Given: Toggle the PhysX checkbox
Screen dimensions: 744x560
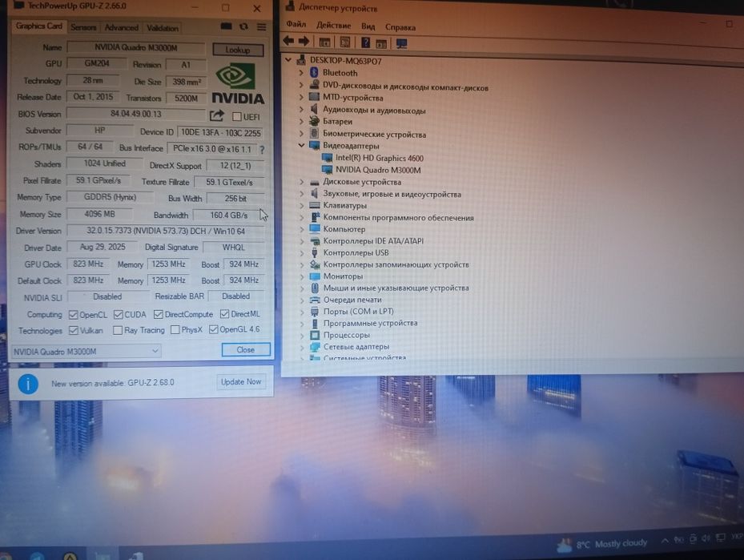Looking at the screenshot, I should (175, 330).
